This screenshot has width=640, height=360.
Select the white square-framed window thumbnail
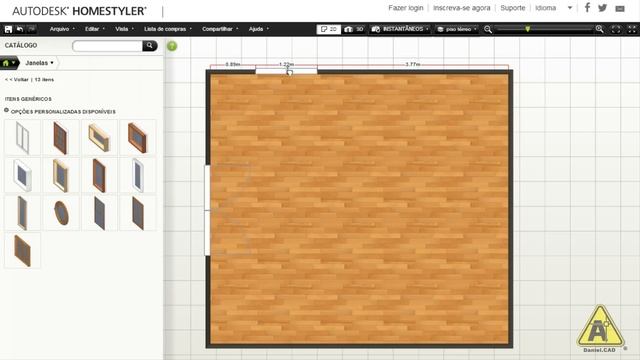coord(22,176)
